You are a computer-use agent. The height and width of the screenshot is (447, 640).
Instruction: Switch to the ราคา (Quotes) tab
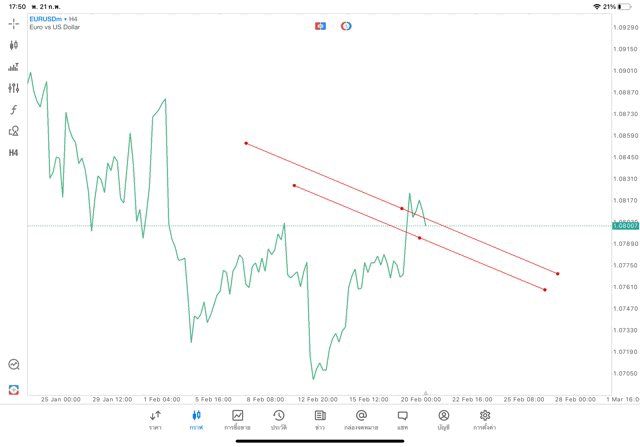155,420
